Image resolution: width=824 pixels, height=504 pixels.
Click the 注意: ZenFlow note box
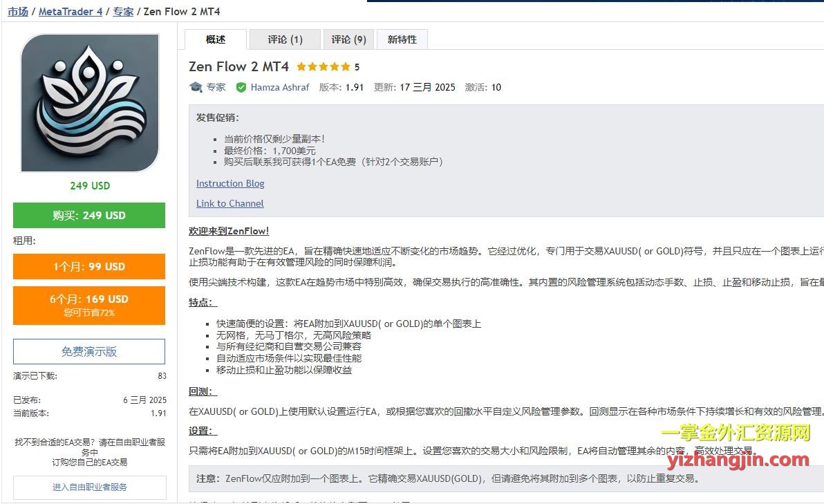coord(506,479)
